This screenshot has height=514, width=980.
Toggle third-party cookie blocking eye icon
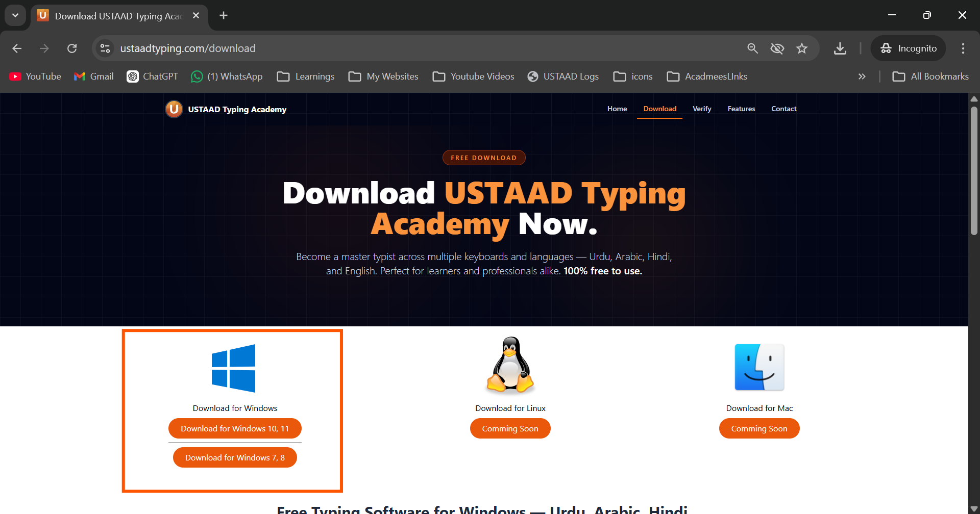[777, 48]
